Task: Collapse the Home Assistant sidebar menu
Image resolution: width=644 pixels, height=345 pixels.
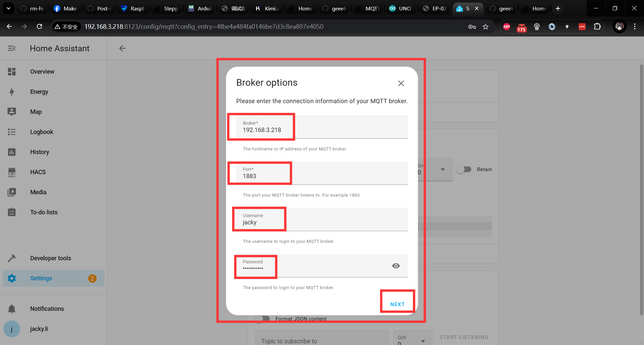Action: (12, 48)
